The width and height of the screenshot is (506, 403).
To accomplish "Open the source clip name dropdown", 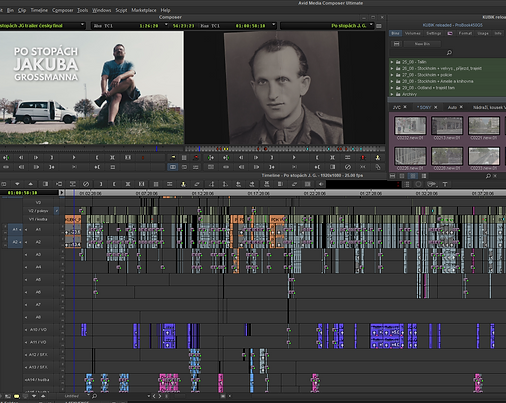I will pyautogui.click(x=82, y=25).
